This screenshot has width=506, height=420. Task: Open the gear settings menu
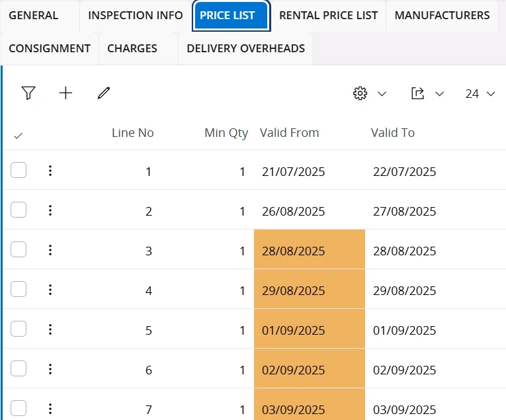pos(360,94)
